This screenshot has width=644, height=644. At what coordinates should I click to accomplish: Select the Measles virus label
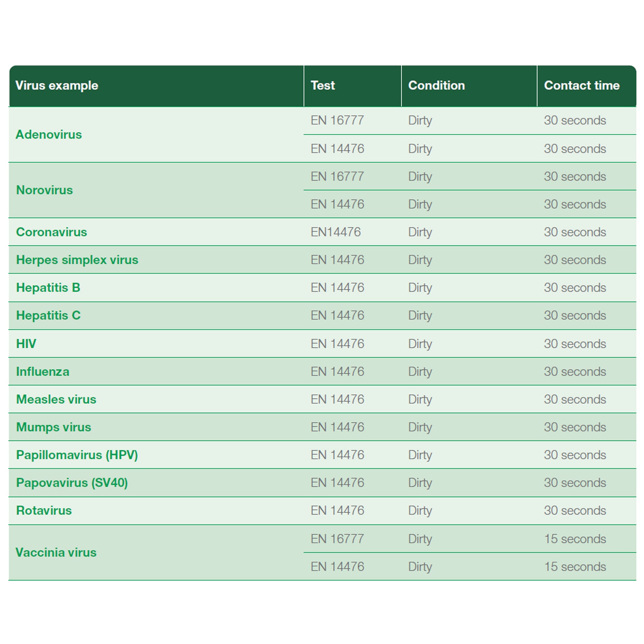[56, 399]
